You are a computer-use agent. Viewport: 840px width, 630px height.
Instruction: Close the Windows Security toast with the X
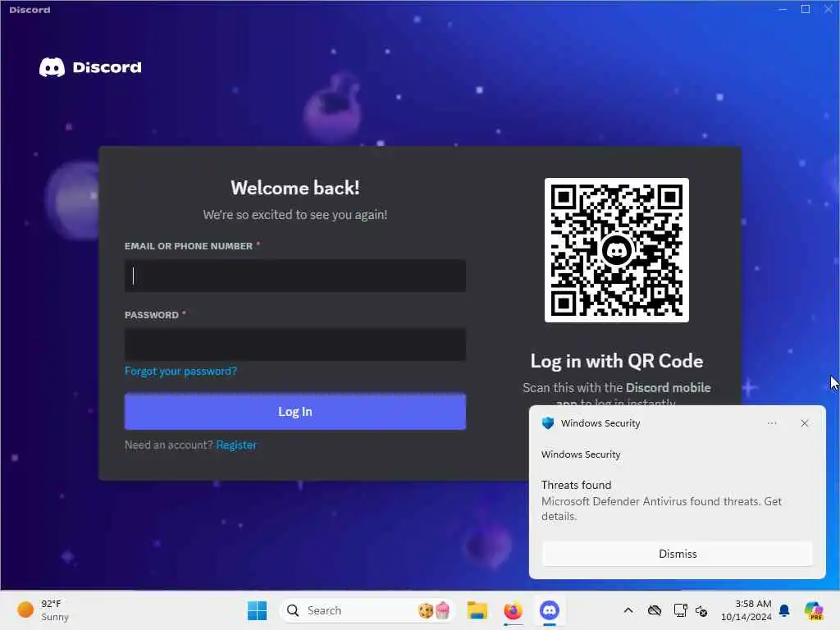tap(805, 423)
